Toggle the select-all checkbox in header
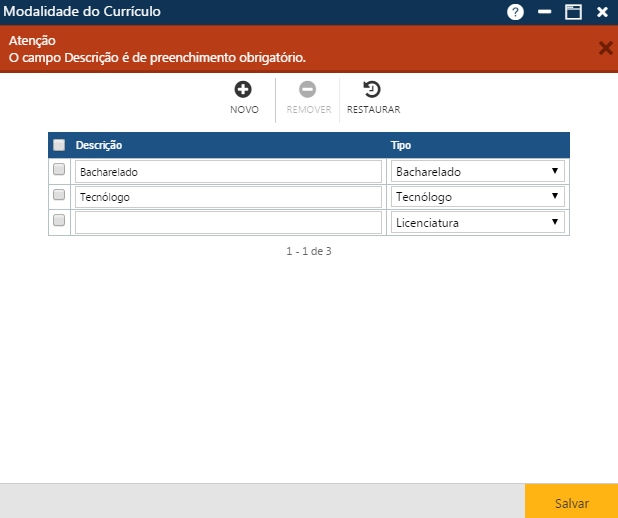Screen dimensions: 618x518 click(59, 145)
